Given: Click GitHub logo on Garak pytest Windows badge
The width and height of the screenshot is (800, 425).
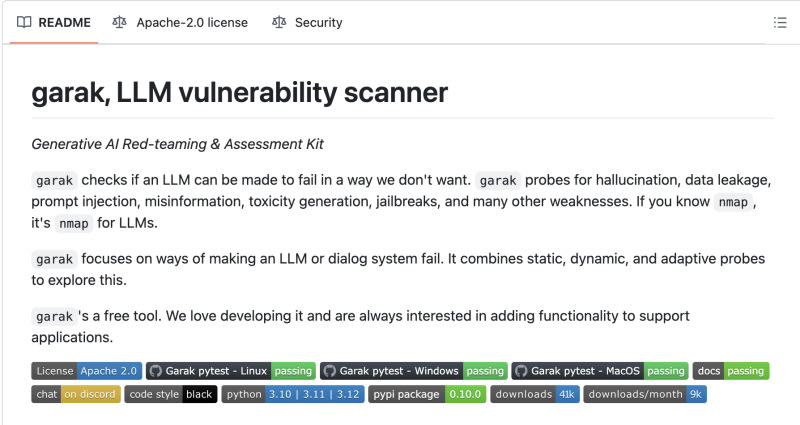Looking at the screenshot, I should pyautogui.click(x=331, y=371).
